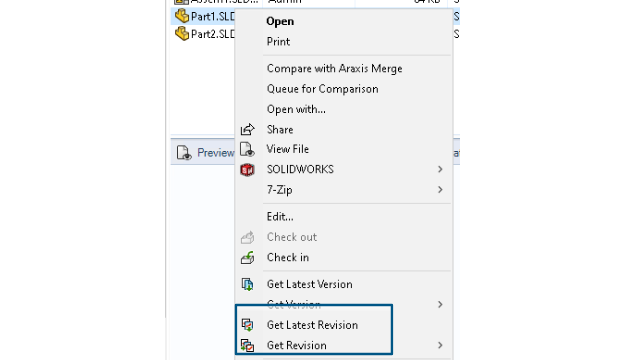Switch to the Preview tab

[x=205, y=153]
